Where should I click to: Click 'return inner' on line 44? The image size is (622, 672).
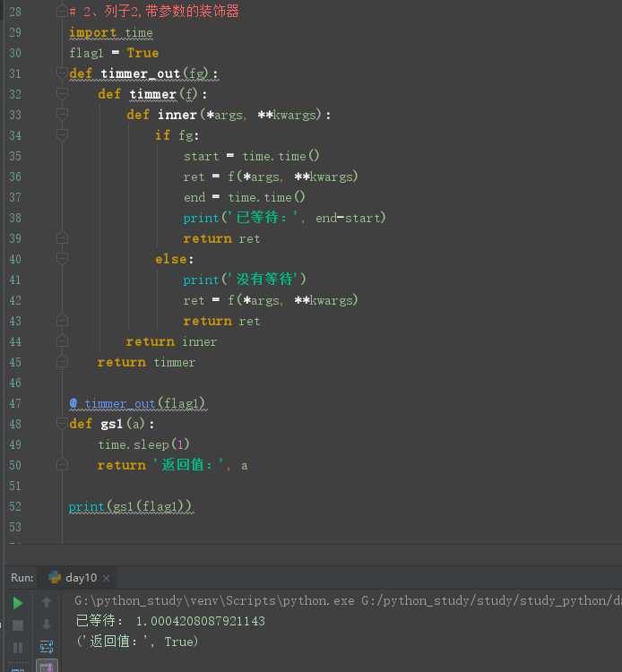pos(171,341)
